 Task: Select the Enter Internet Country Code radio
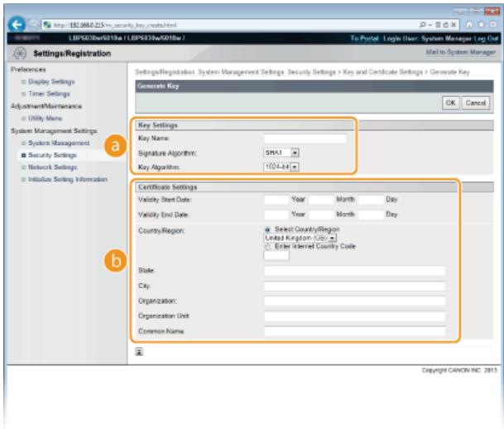[x=267, y=247]
